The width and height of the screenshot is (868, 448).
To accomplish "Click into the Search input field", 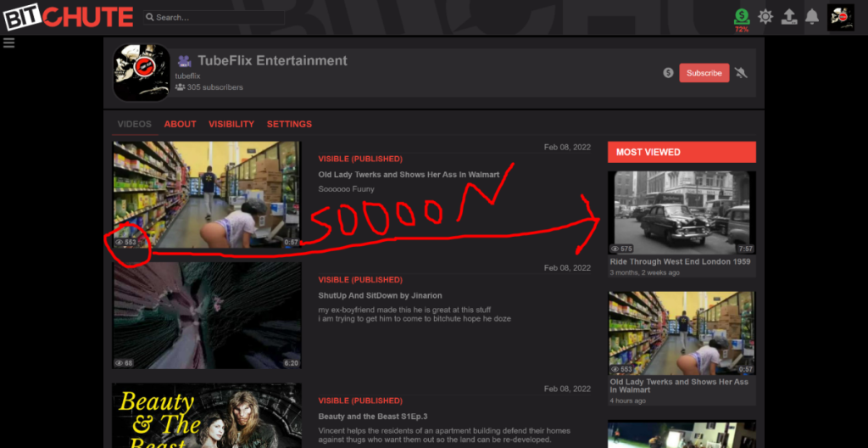I will click(x=216, y=17).
